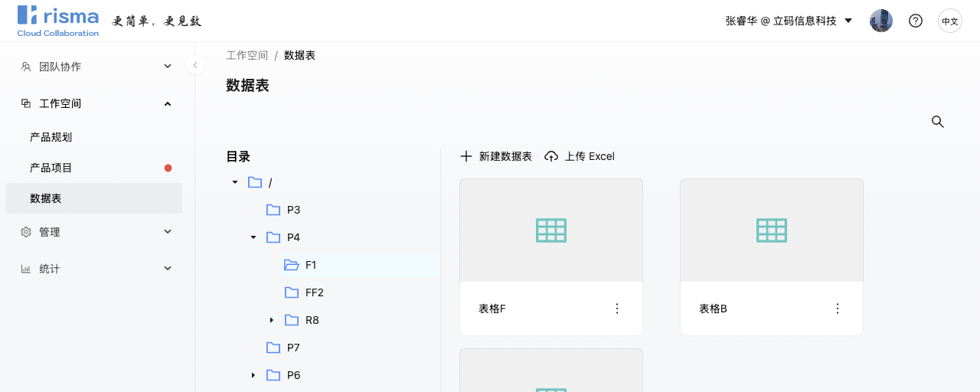Image resolution: width=980 pixels, height=392 pixels.
Task: Click the 统计 chart icon
Action: pyautogui.click(x=26, y=269)
